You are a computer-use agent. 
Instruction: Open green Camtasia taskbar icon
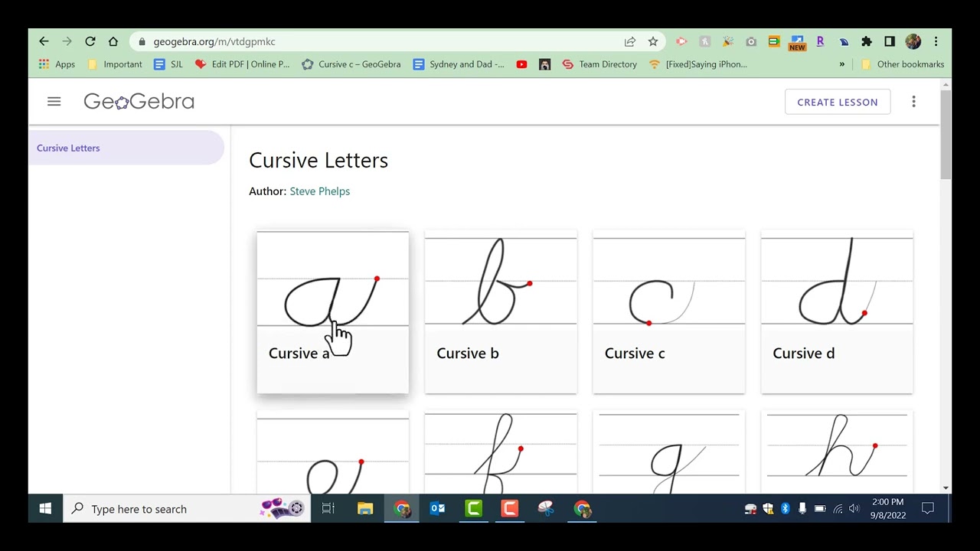point(474,509)
